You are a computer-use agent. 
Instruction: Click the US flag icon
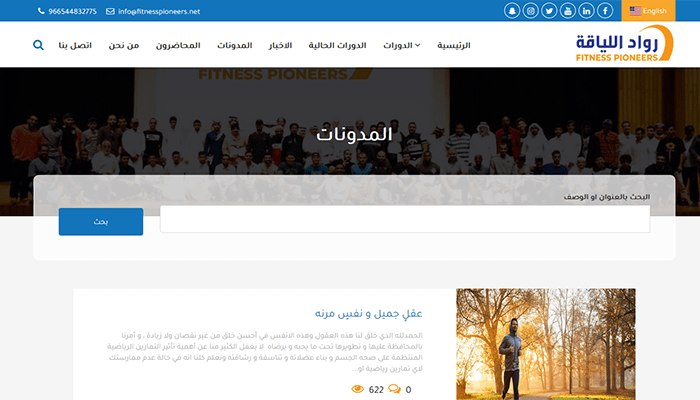pos(635,11)
